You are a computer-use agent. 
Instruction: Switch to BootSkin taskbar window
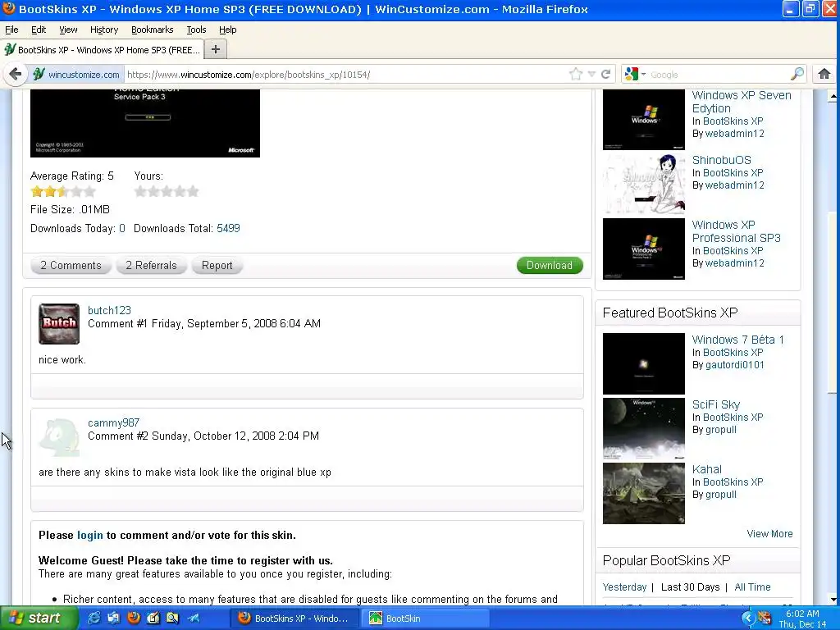click(x=426, y=619)
